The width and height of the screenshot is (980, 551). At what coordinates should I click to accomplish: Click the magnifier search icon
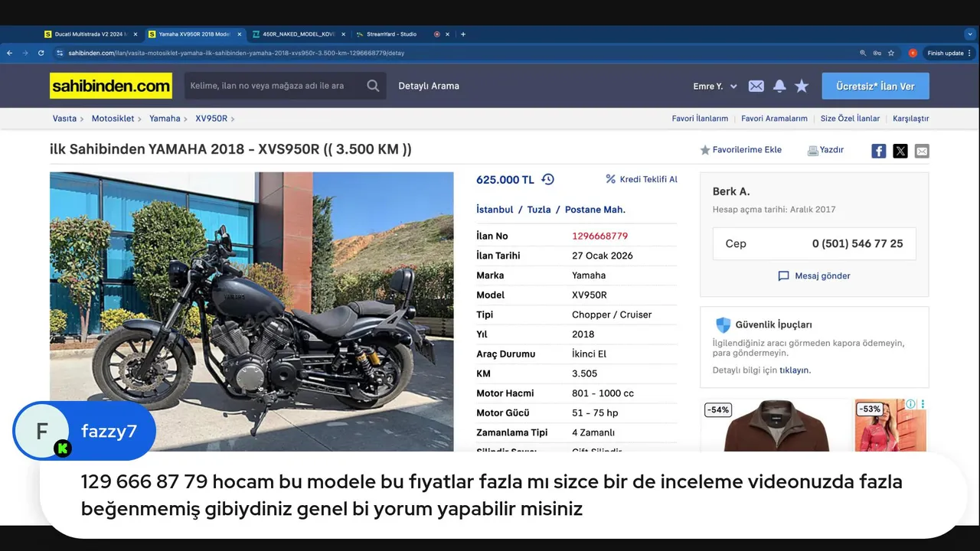(x=373, y=86)
